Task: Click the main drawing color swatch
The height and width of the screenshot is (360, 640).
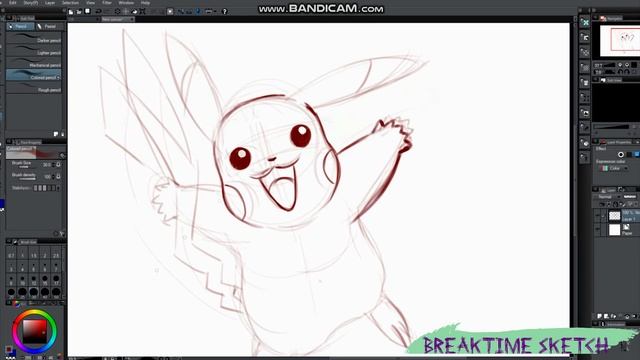Action: (9, 349)
